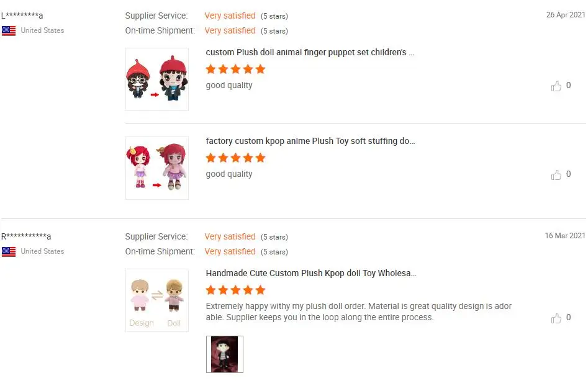Click star rating under finger puppet set title

(235, 69)
